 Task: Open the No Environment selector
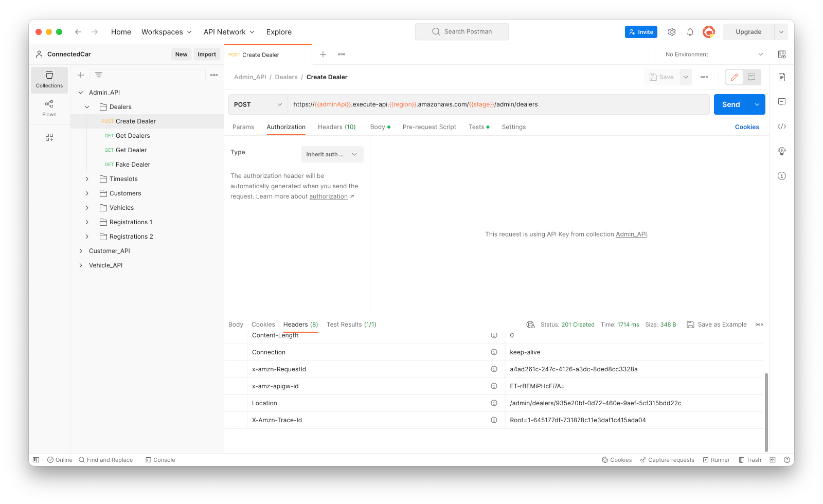(714, 55)
